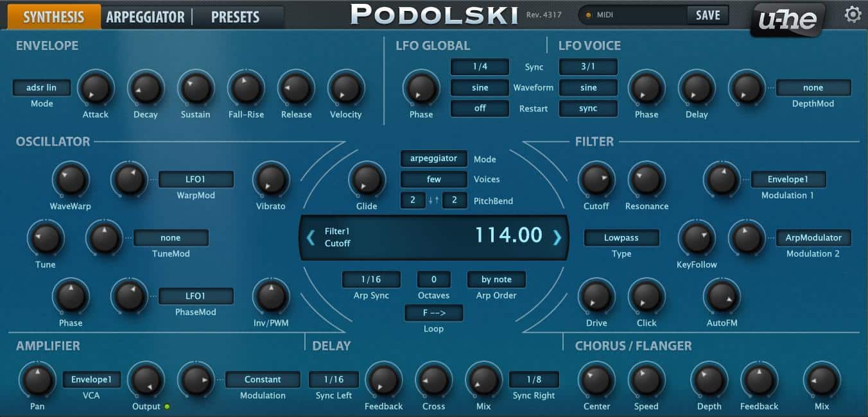This screenshot has width=868, height=417.
Task: Click the Vibrato knob
Action: [x=271, y=180]
